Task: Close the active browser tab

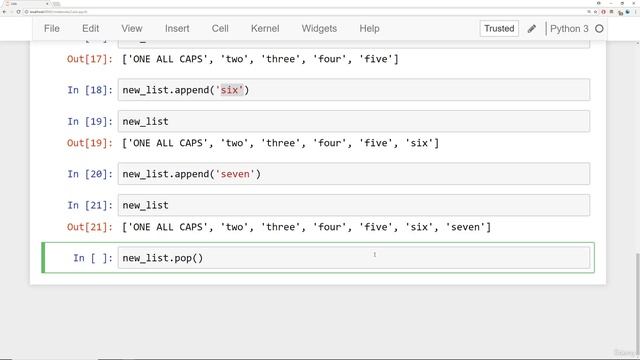Action: click(47, 4)
